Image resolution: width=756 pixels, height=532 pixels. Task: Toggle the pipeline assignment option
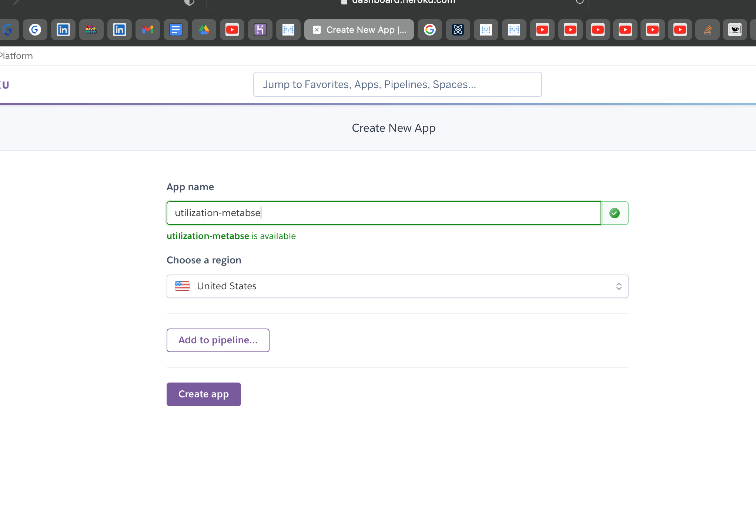(218, 340)
